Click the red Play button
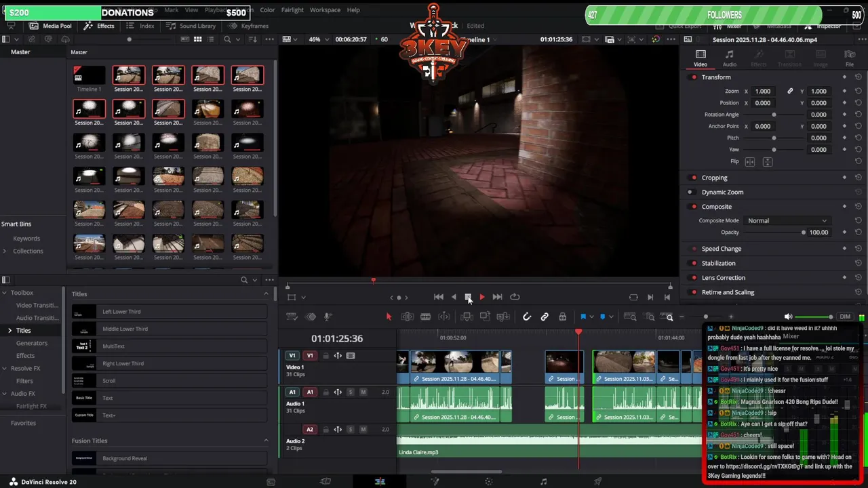868x488 pixels. [x=482, y=297]
